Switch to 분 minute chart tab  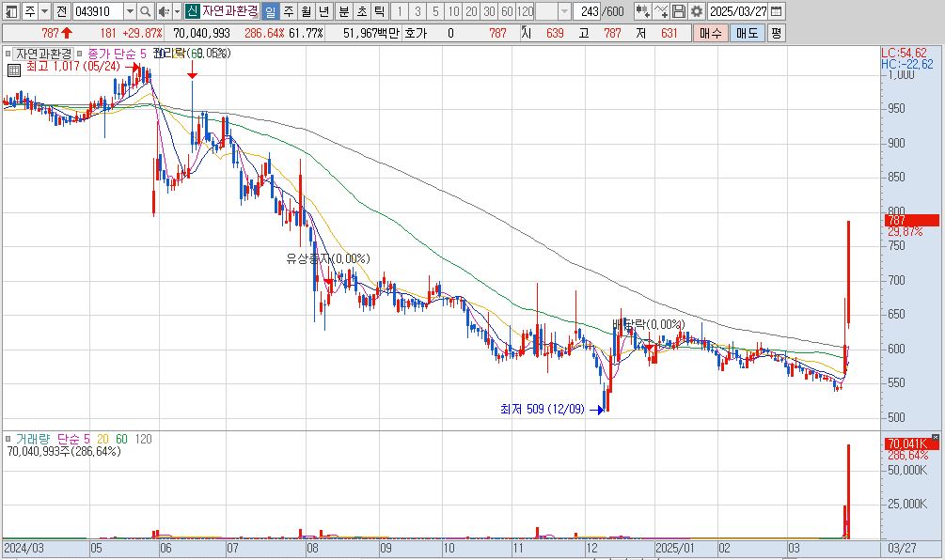[x=343, y=11]
